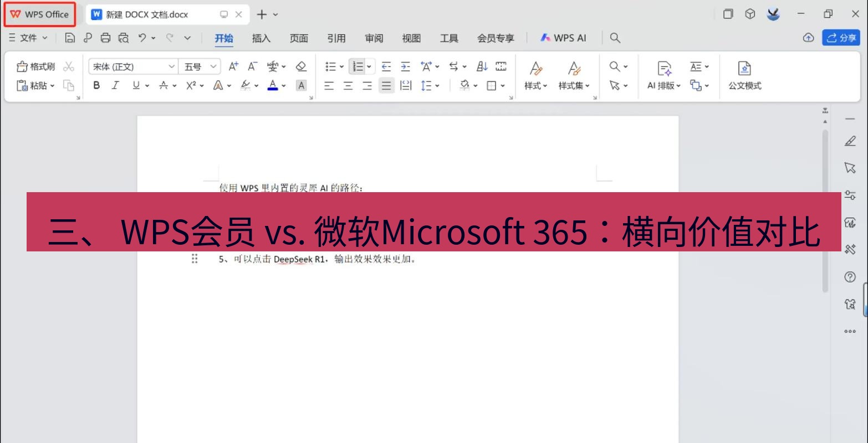Click the 查找 magnifier icon in ribbon
This screenshot has width=868, height=443.
tap(615, 66)
